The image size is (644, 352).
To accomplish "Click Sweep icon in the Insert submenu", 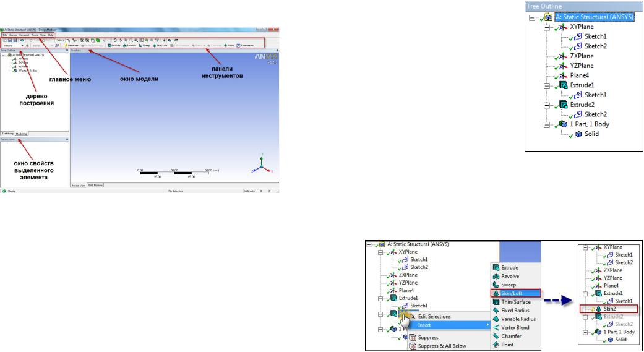I will tap(496, 285).
